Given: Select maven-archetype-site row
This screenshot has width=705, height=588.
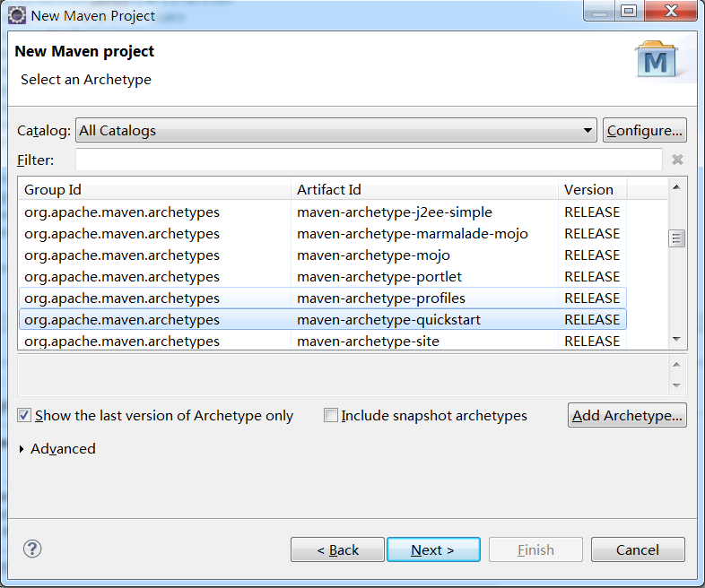Looking at the screenshot, I should coord(322,341).
